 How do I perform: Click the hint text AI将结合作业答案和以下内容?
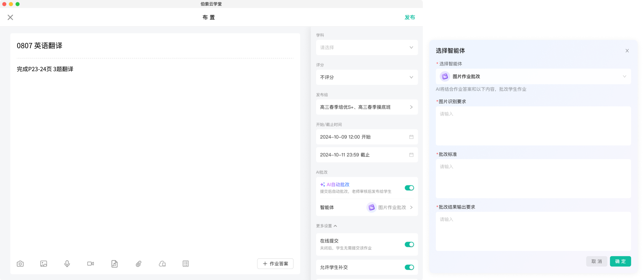481,89
